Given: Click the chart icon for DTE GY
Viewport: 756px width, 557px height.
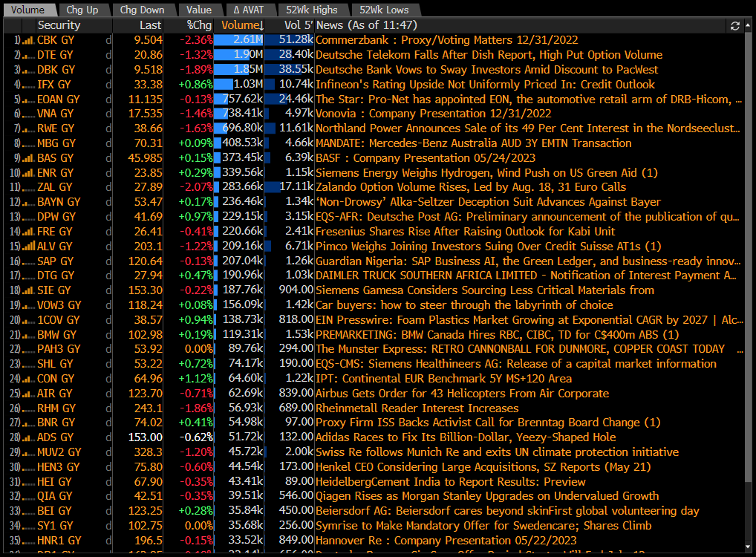Looking at the screenshot, I should 28,56.
